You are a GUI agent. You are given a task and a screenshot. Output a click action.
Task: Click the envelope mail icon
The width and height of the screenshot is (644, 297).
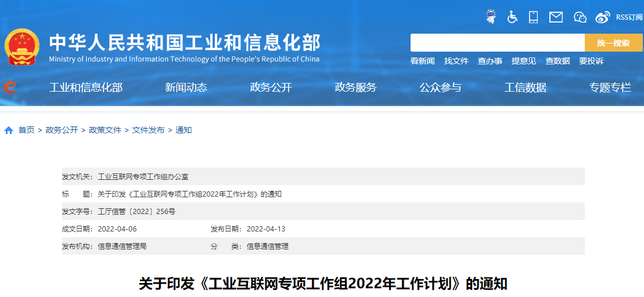pyautogui.click(x=556, y=17)
